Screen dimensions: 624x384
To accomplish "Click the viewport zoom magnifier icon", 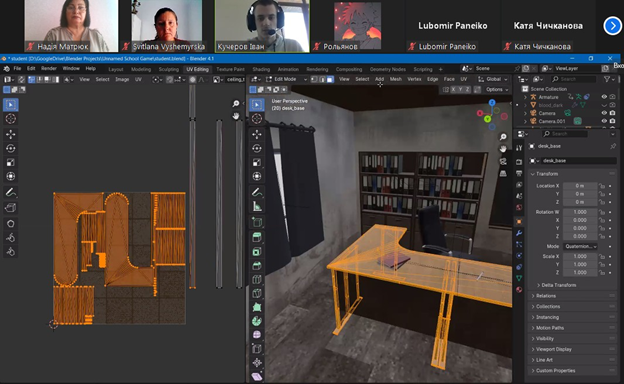I will (503, 137).
